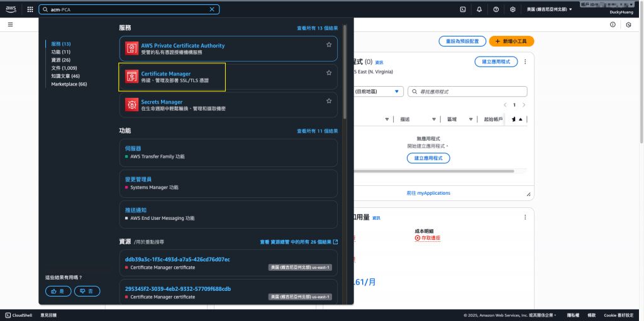Clear the acm search text
Screen dimensions: 644x321
point(212,9)
